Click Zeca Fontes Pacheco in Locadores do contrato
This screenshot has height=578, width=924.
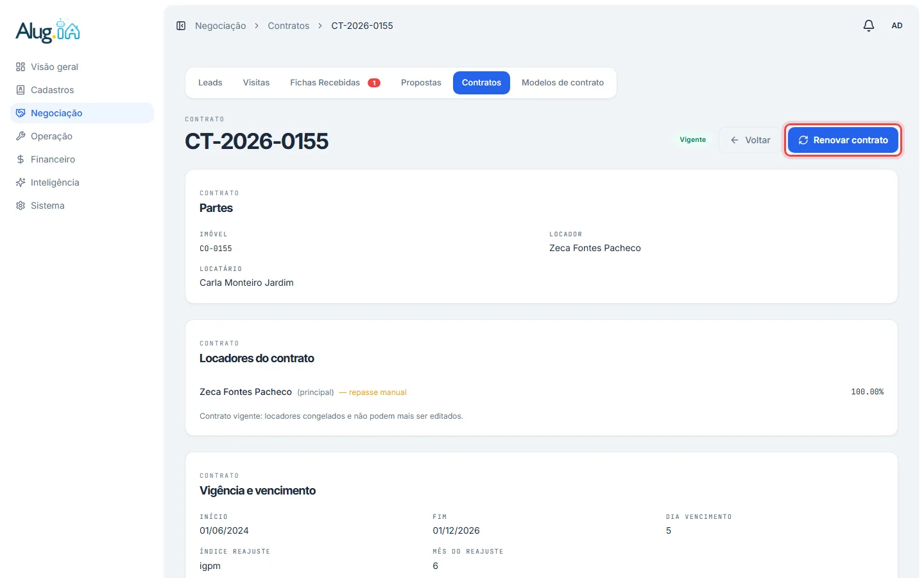(x=246, y=392)
